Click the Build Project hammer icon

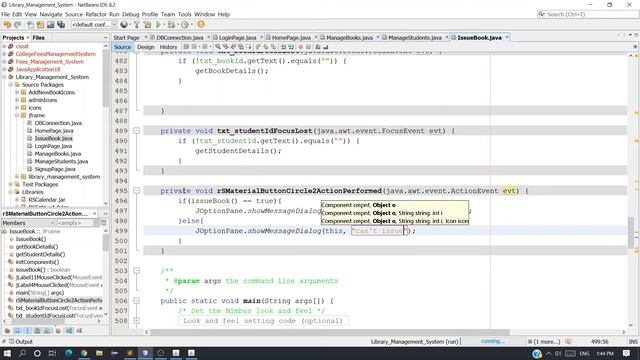point(137,25)
